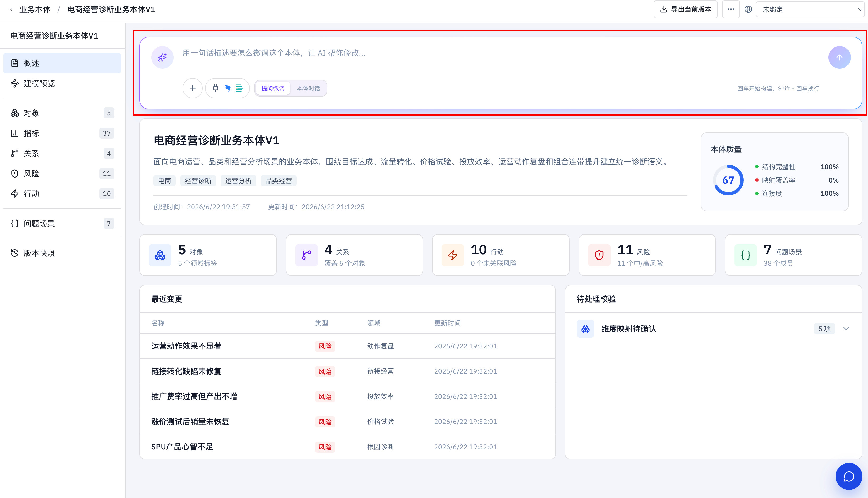The image size is (868, 498).
Task: Click the 运营分析 tag
Action: tap(238, 181)
